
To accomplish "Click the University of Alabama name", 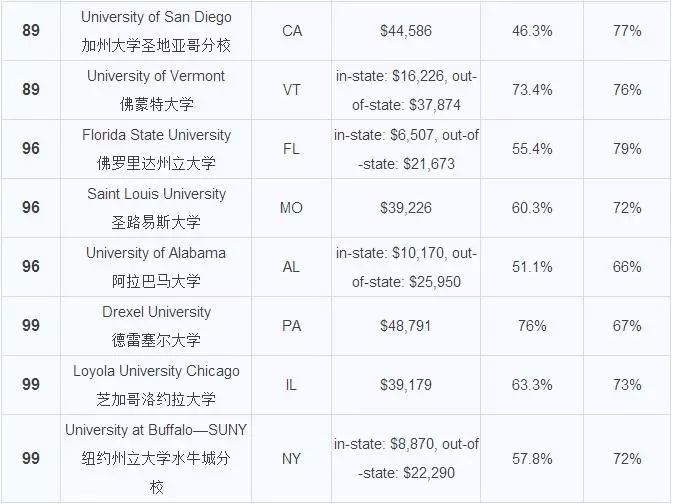I will (156, 253).
